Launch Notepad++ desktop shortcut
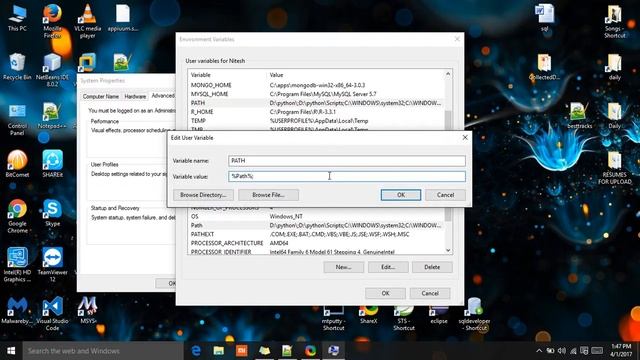Viewport: 640px width, 360px height. (52, 116)
